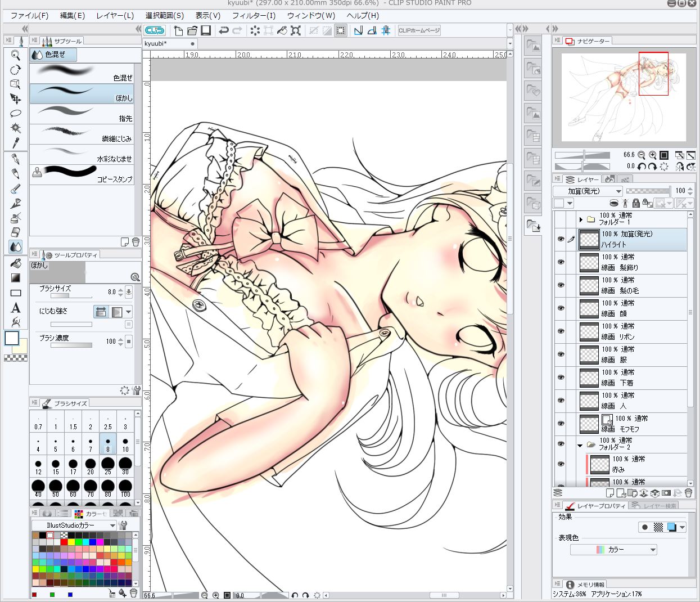Image resolution: width=700 pixels, height=602 pixels.
Task: Click the New document icon
Action: (x=179, y=30)
